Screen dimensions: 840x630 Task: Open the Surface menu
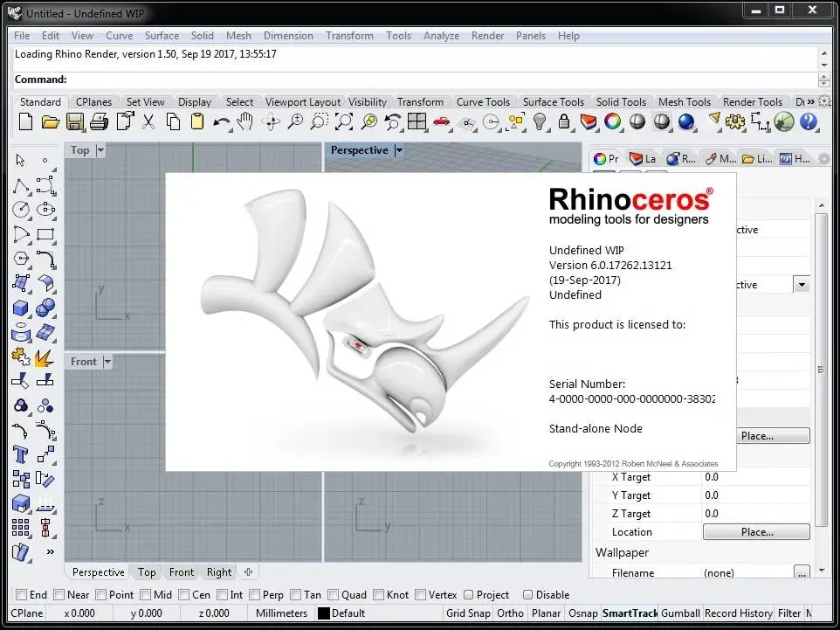162,35
